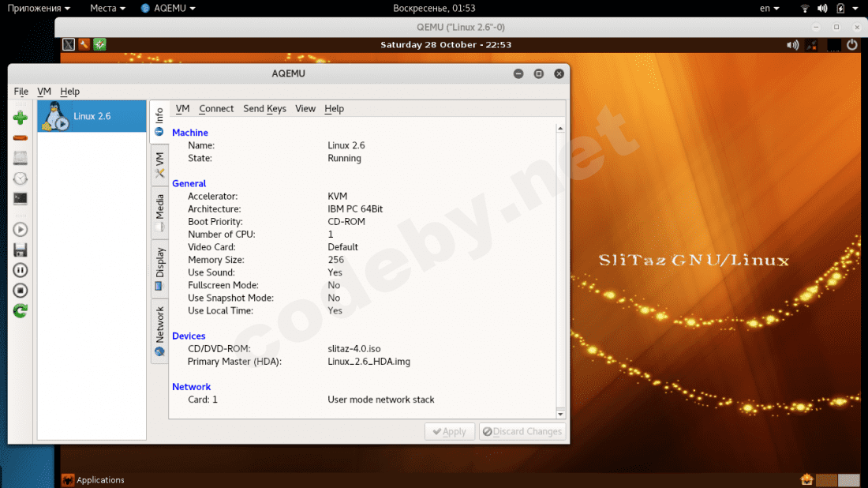
Task: Open the Connect menu
Action: click(x=216, y=108)
